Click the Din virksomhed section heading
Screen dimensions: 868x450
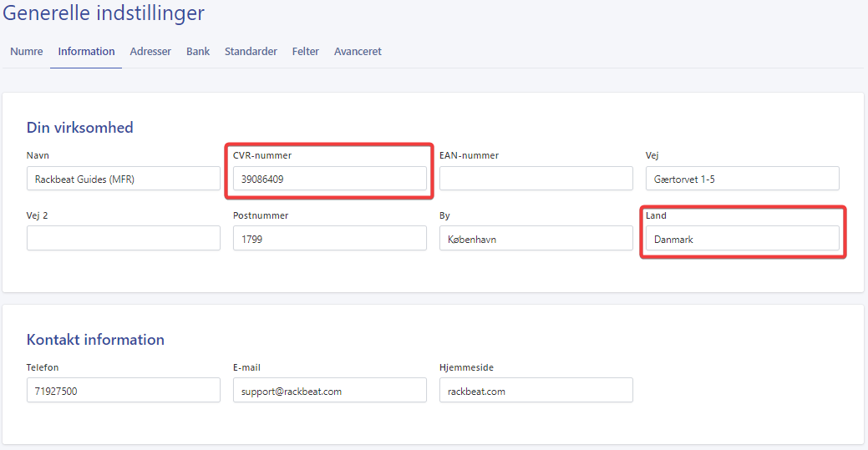[80, 128]
